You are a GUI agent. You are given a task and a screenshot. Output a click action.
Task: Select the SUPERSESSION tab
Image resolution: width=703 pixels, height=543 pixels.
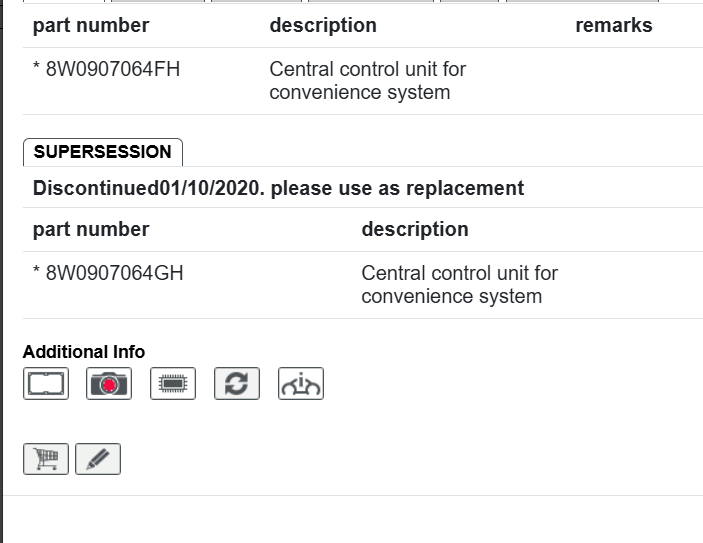102,152
